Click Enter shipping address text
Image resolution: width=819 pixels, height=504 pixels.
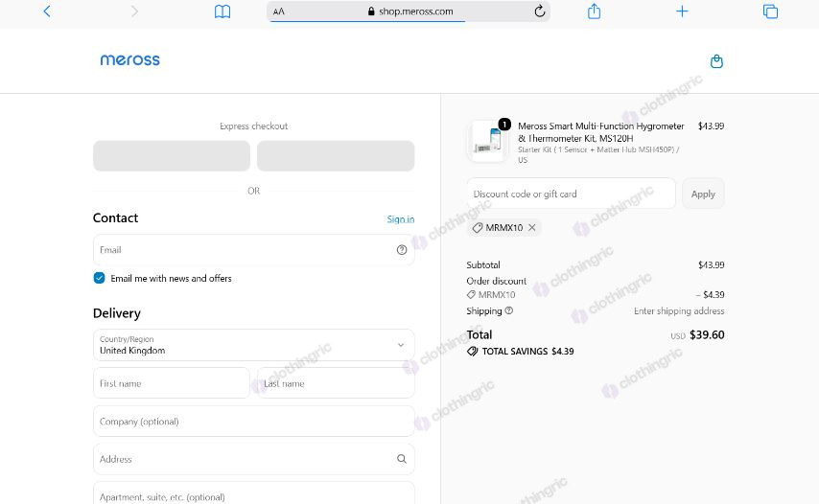(x=679, y=311)
